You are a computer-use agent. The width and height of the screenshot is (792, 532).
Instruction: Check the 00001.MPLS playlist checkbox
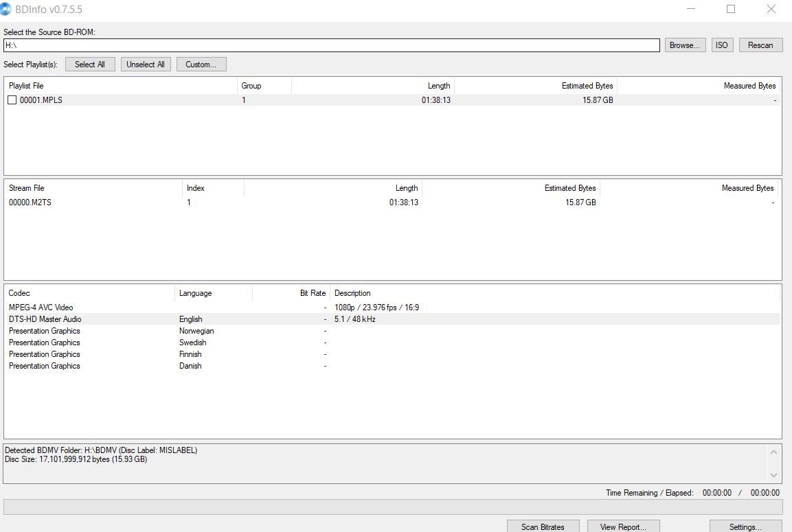pyautogui.click(x=12, y=100)
